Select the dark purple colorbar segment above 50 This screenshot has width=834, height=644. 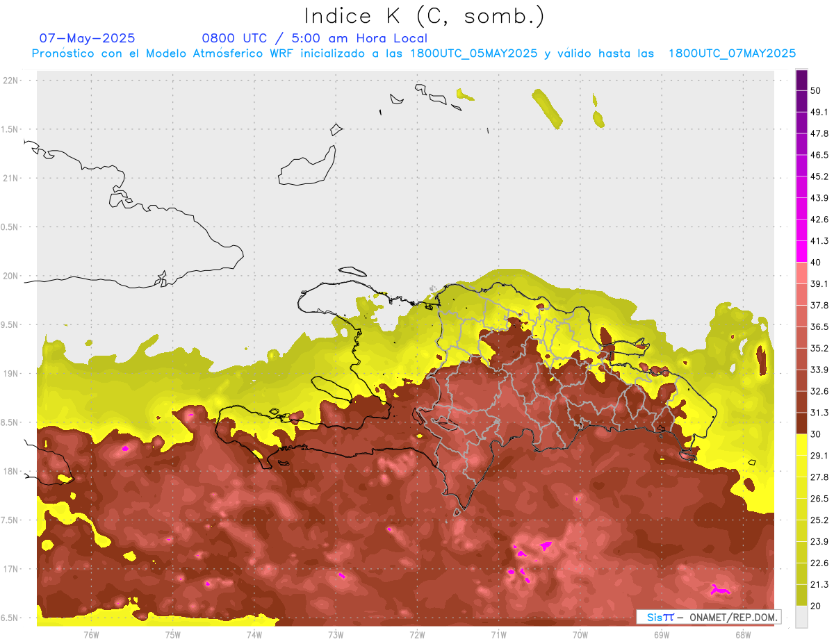[x=801, y=80]
